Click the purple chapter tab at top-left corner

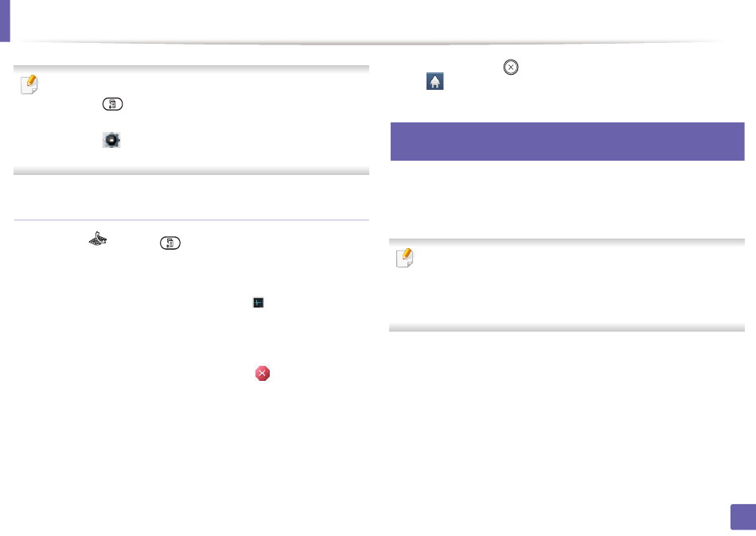coord(5,21)
